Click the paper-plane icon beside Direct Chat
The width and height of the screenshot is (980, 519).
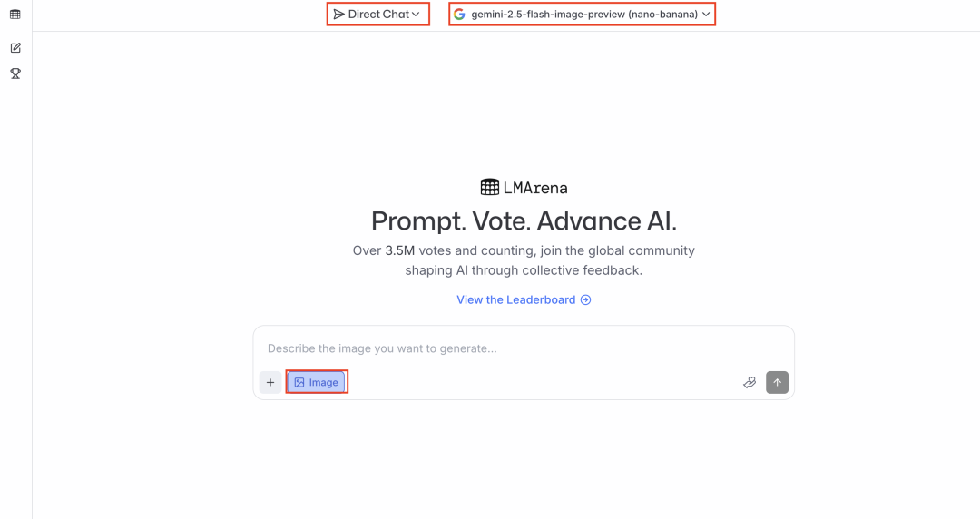[338, 15]
